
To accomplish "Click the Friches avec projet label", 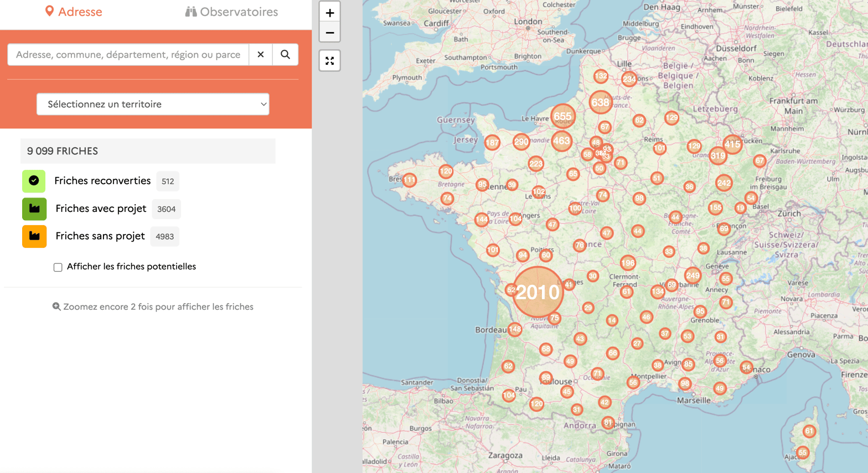I will 101,209.
